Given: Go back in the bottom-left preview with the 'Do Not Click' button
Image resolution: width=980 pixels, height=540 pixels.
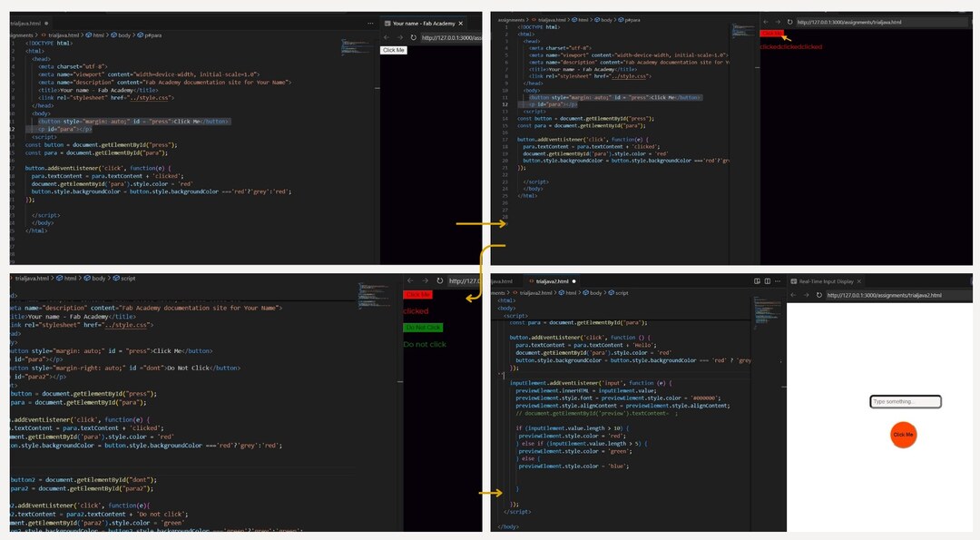Looking at the screenshot, I should click(410, 280).
